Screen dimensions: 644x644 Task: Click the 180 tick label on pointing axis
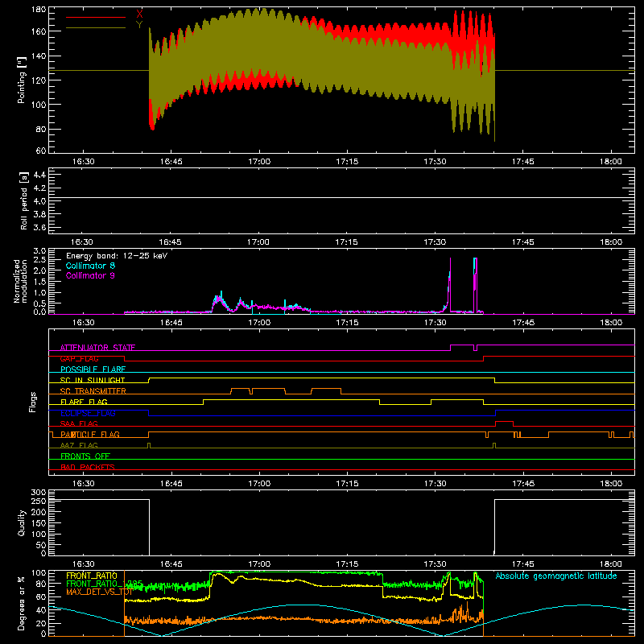39,10
